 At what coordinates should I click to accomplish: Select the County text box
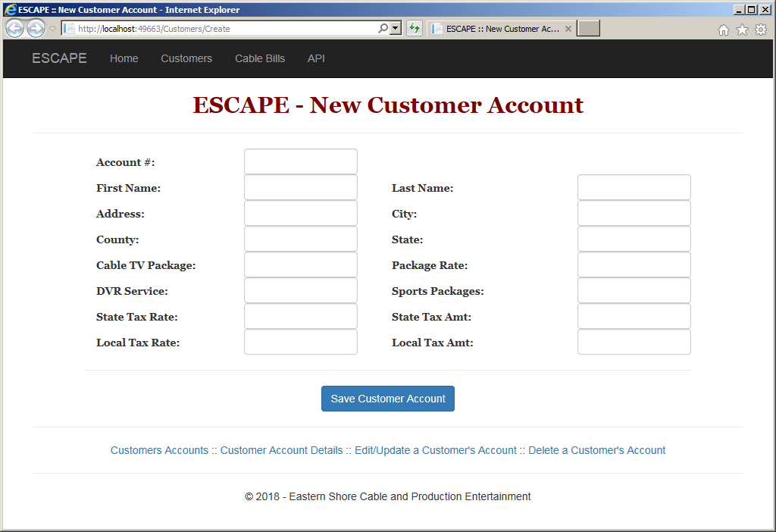pos(301,239)
